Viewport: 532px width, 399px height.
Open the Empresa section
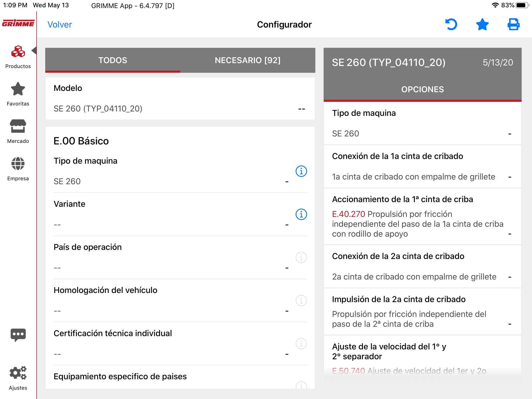coord(18,169)
